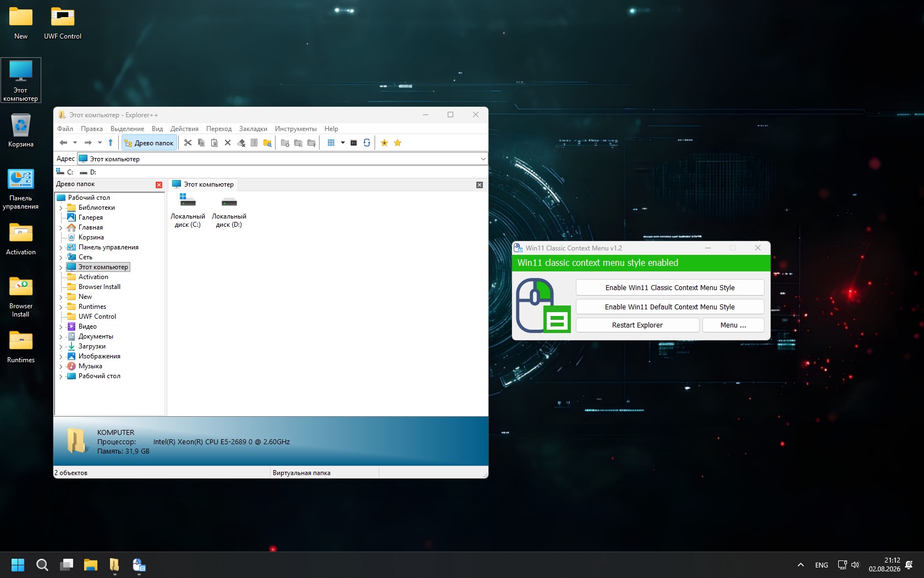
Task: Toggle the Древо папок toolbar button
Action: click(149, 143)
